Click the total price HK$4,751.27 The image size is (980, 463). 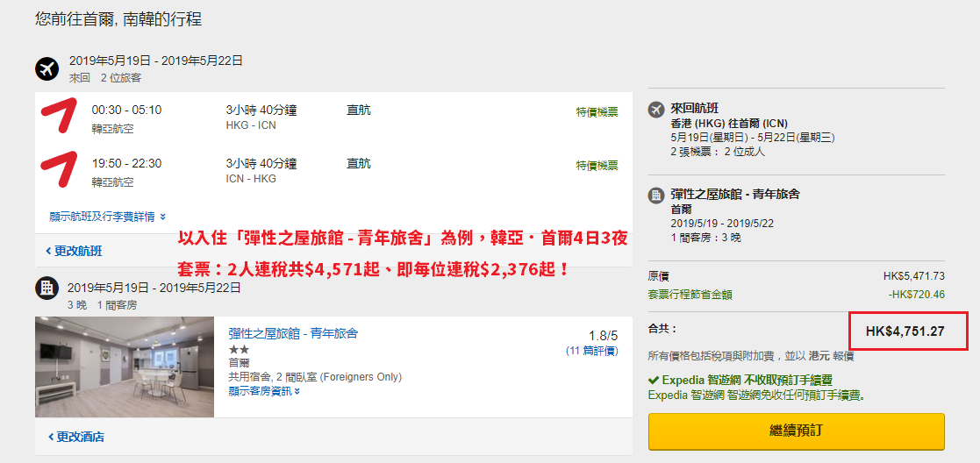coord(905,331)
